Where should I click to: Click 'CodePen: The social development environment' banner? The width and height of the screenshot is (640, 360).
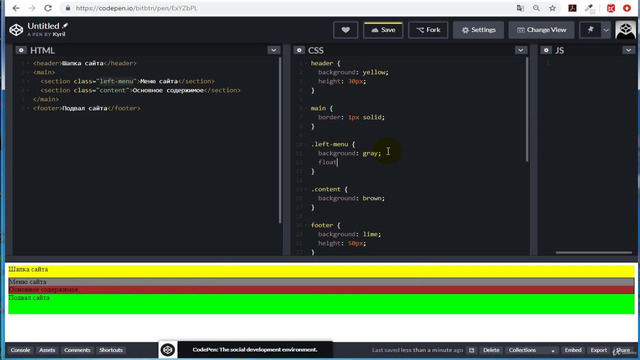255,350
